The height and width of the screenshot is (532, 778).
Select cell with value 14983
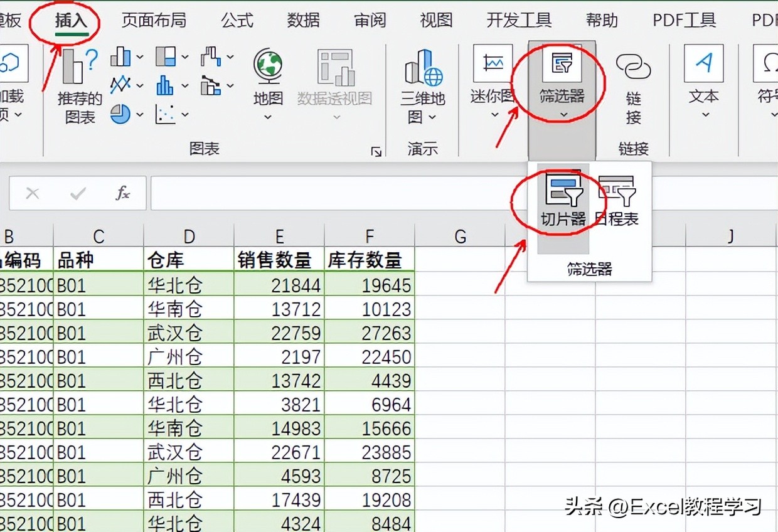tap(279, 428)
